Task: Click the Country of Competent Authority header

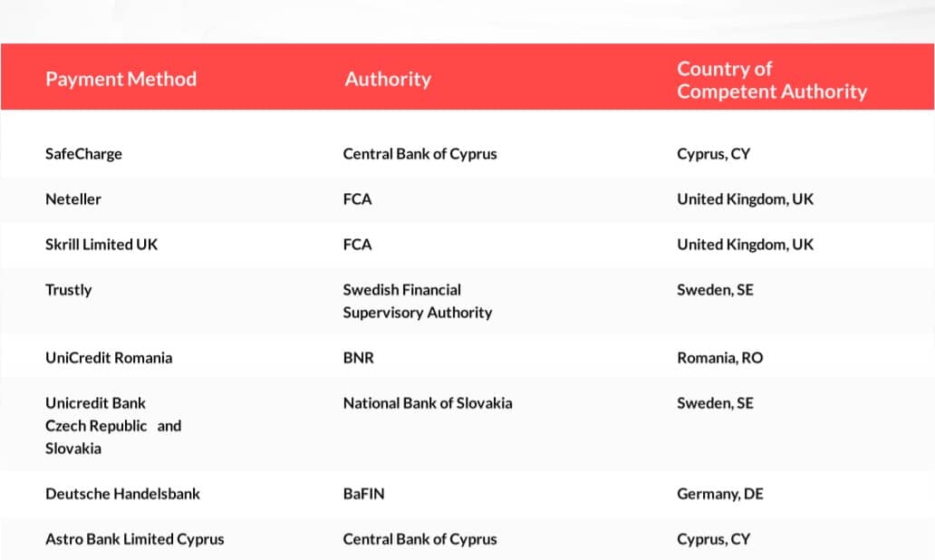Action: [772, 80]
